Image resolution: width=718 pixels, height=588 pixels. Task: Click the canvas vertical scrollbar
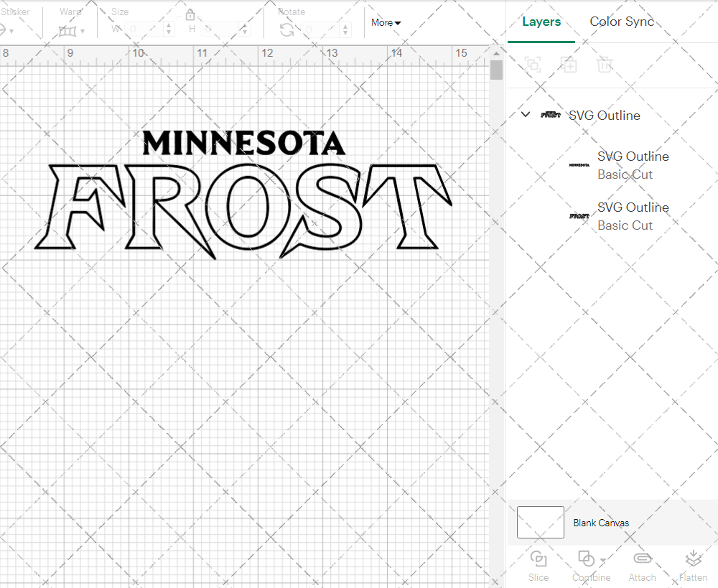click(495, 69)
